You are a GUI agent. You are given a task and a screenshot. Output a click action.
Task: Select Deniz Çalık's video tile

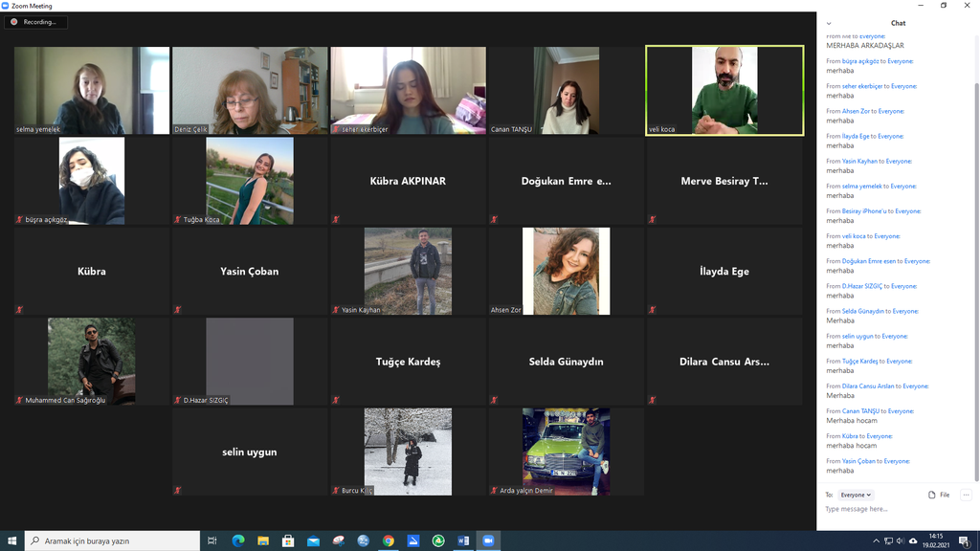pos(250,90)
